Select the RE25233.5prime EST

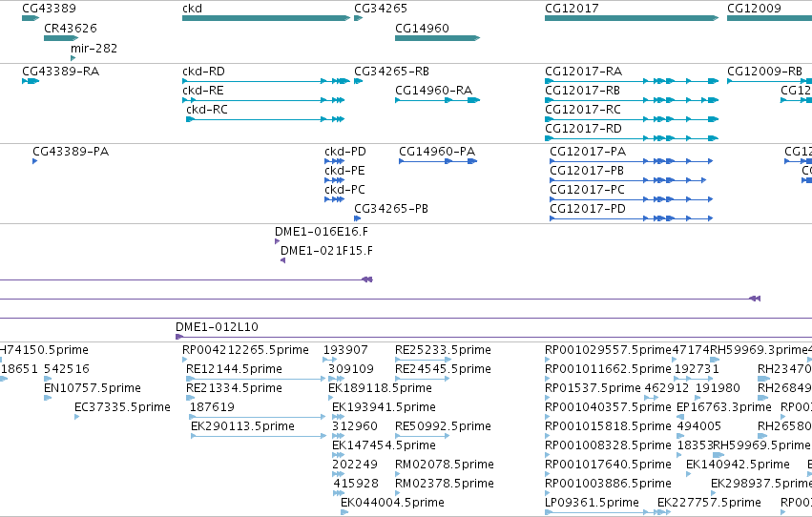(x=423, y=360)
